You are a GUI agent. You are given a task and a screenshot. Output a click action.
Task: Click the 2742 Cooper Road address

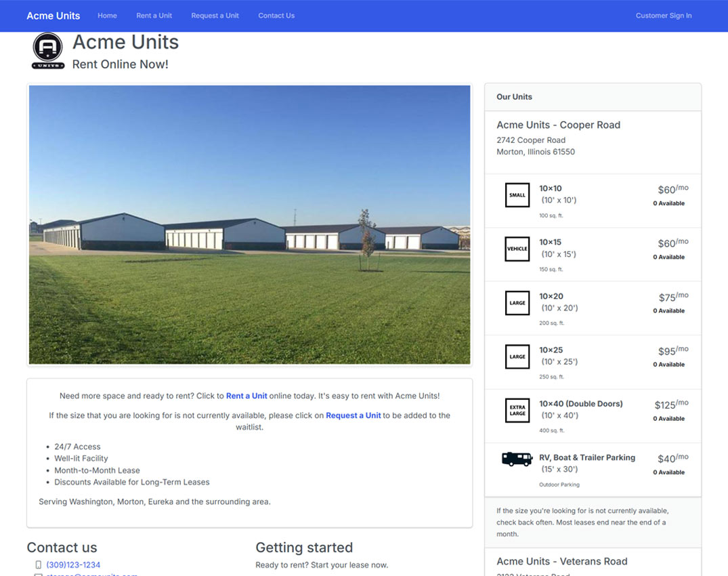(531, 140)
